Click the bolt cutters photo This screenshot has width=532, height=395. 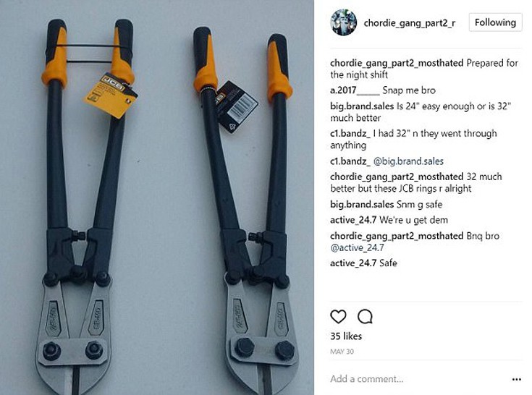pyautogui.click(x=157, y=197)
